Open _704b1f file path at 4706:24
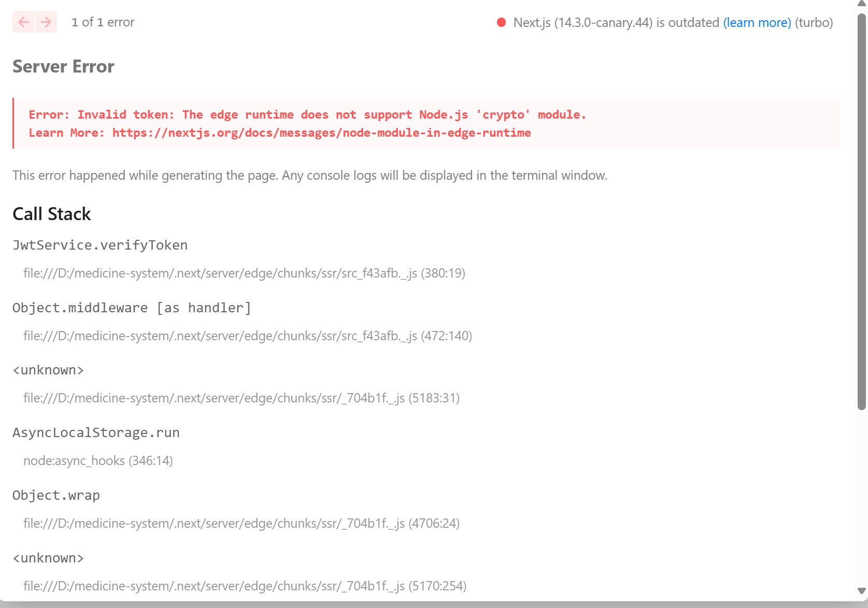Viewport: 868px width, 608px height. point(241,523)
